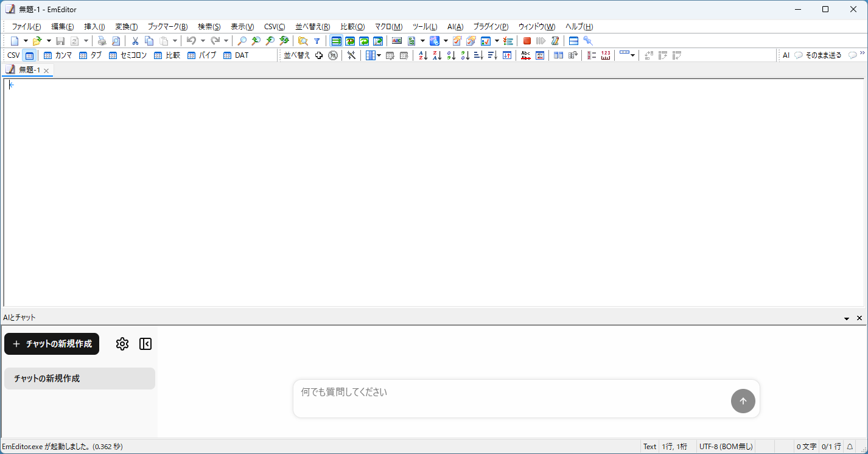
Task: Click the Remove Duplicates Abc icon
Action: coord(526,55)
